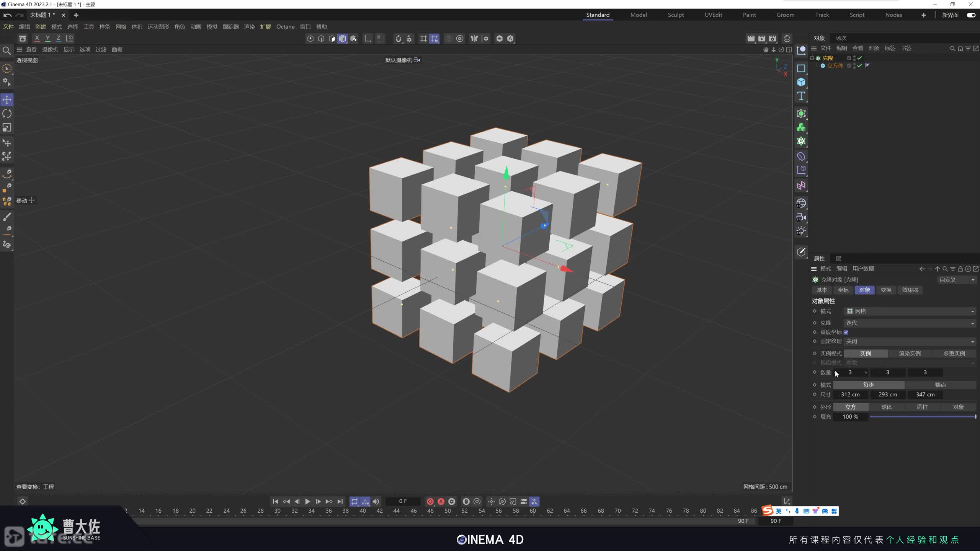Click the Text spline tool icon
The width and height of the screenshot is (980, 551).
(801, 96)
